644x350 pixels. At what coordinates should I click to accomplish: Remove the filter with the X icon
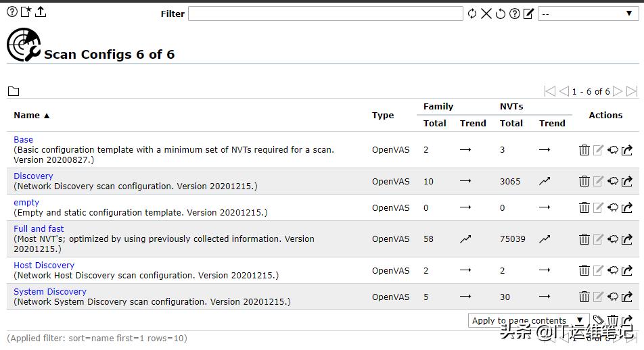486,14
